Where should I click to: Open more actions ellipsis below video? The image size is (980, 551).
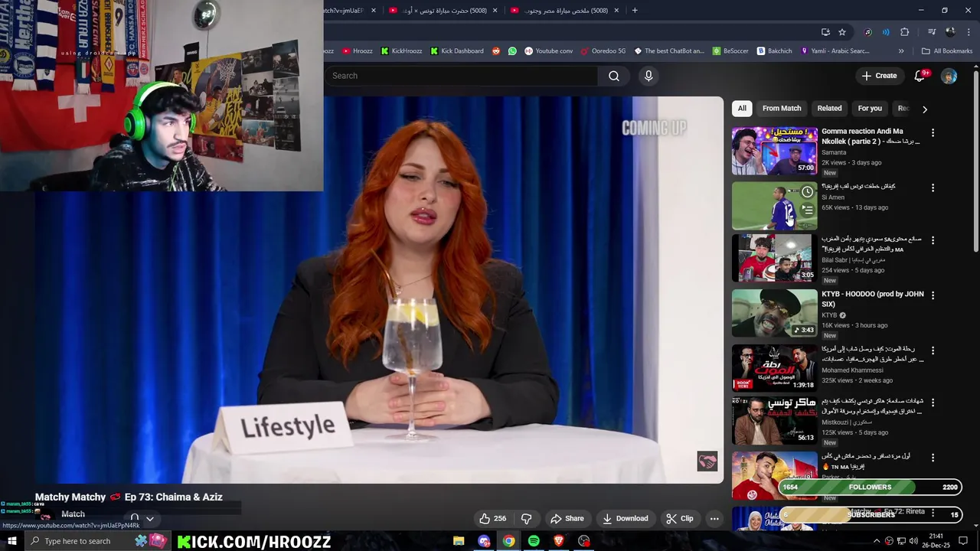point(714,518)
